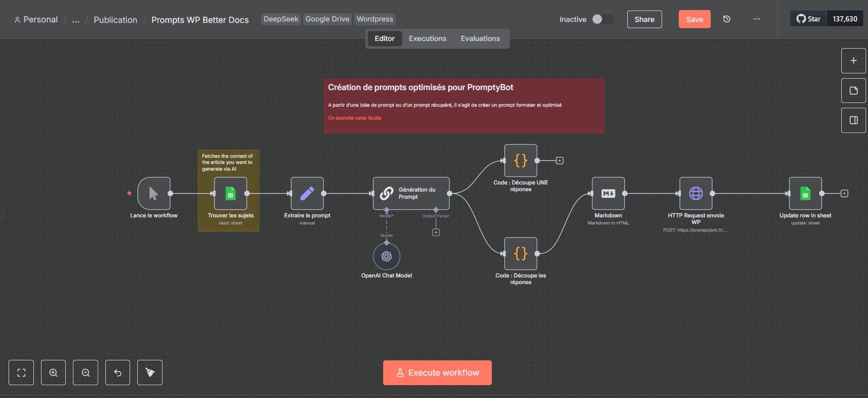
Task: Select the Extraire le prompt pencil node
Action: point(307,194)
